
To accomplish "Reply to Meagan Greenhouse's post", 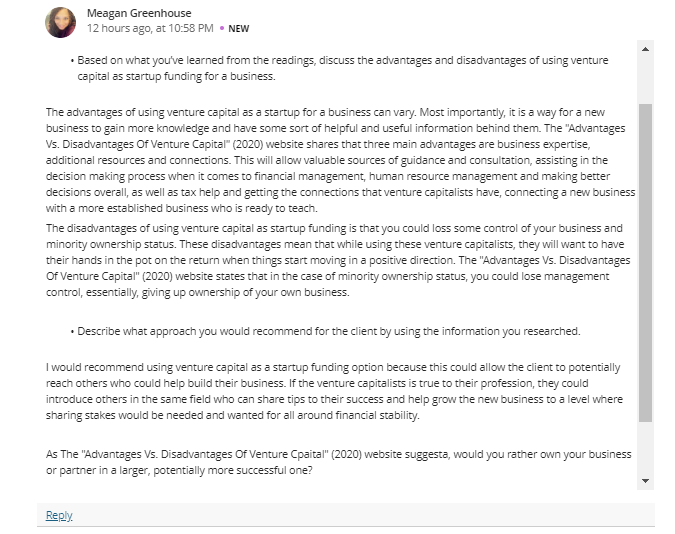I will pyautogui.click(x=59, y=515).
